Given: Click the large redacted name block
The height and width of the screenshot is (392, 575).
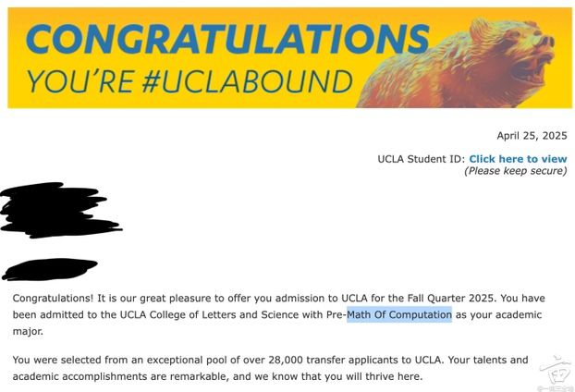Looking at the screenshot, I should point(62,210).
